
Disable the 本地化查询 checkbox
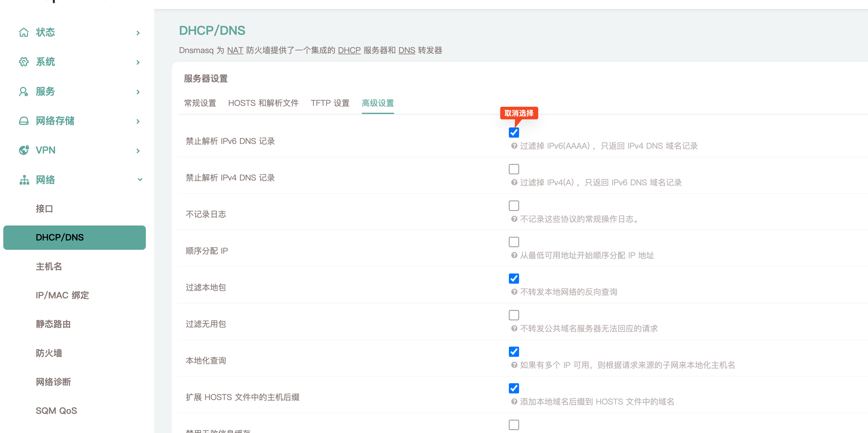[x=514, y=352]
